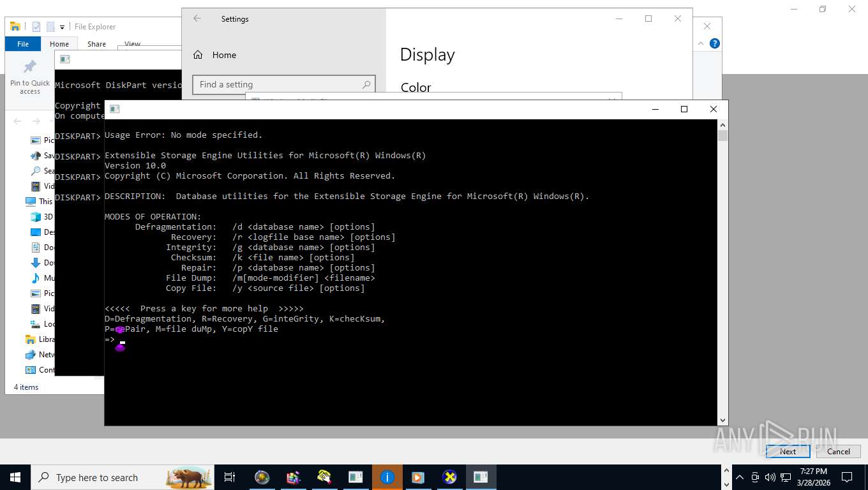Viewport: 868px width, 490px height.
Task: Click the New folder quick access icon in File Explorer
Action: tap(50, 26)
